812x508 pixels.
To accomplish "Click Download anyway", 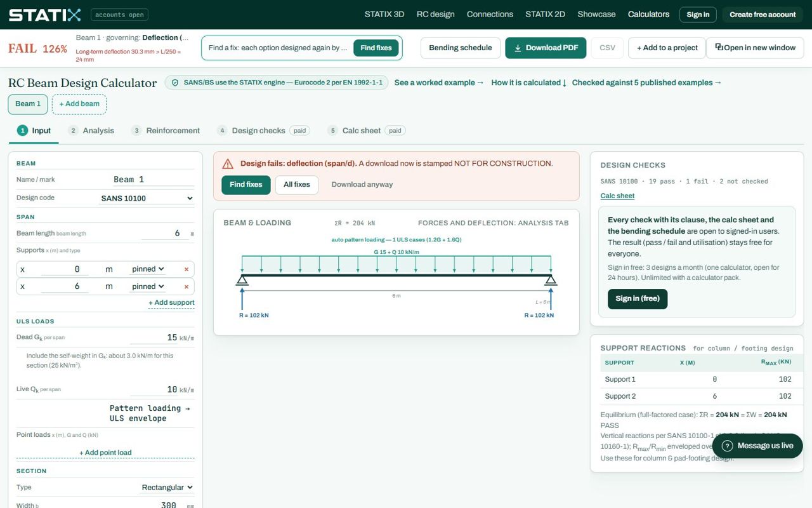I will pos(362,185).
